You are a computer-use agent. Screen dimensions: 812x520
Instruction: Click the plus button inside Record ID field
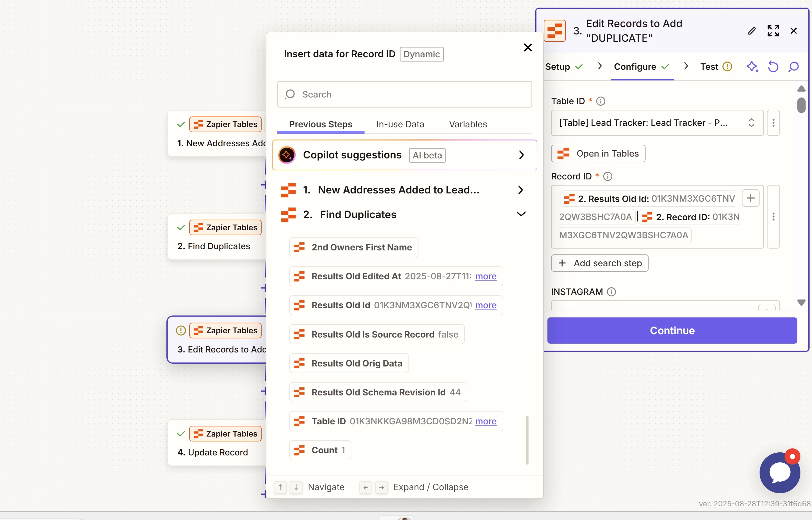[750, 198]
